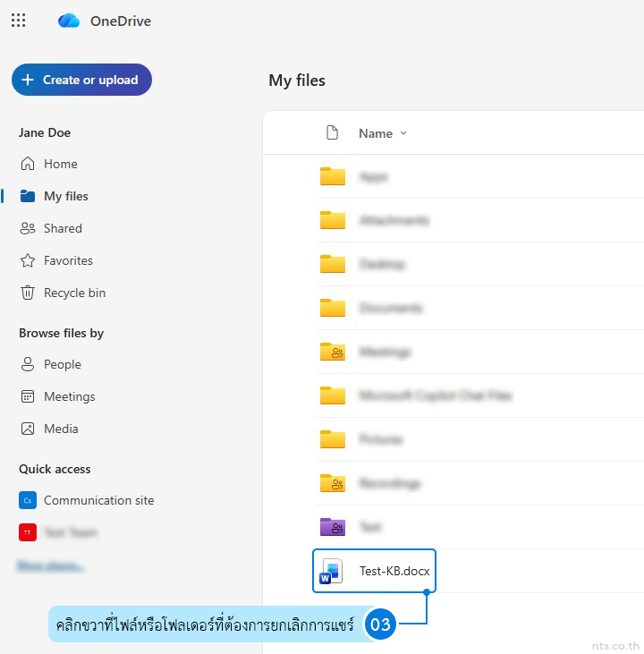Screen dimensions: 644x654
Task: Open Communication site from Quick access
Action: point(87,500)
